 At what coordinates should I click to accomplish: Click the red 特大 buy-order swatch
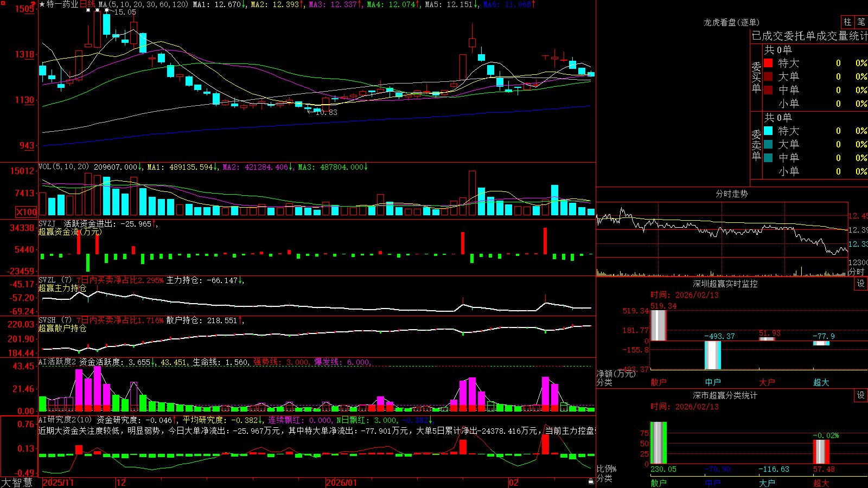768,63
